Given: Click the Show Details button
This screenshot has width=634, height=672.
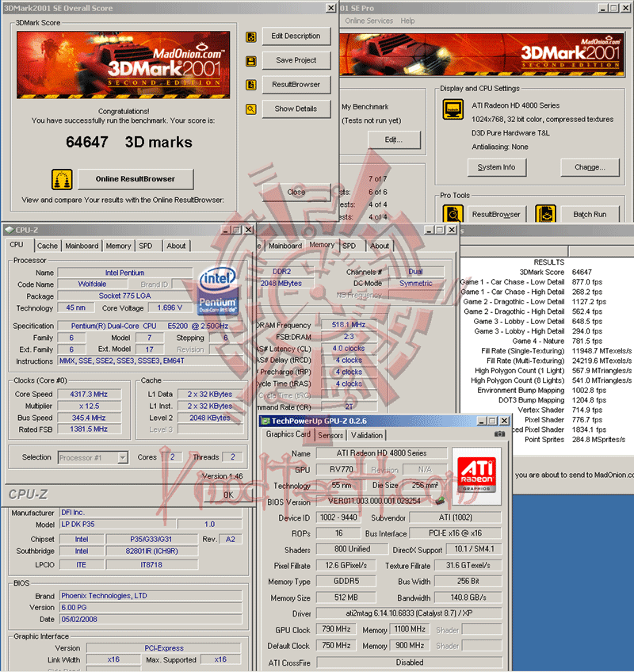Looking at the screenshot, I should point(296,109).
